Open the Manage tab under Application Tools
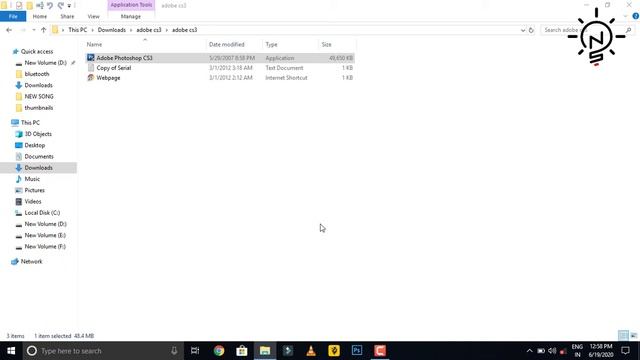The image size is (640, 360). (131, 16)
